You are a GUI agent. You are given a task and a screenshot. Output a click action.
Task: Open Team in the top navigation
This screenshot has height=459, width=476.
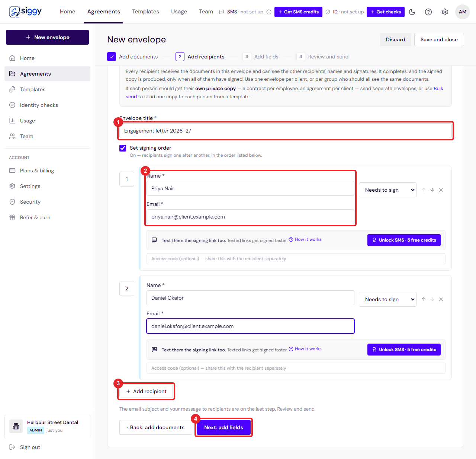coord(206,12)
